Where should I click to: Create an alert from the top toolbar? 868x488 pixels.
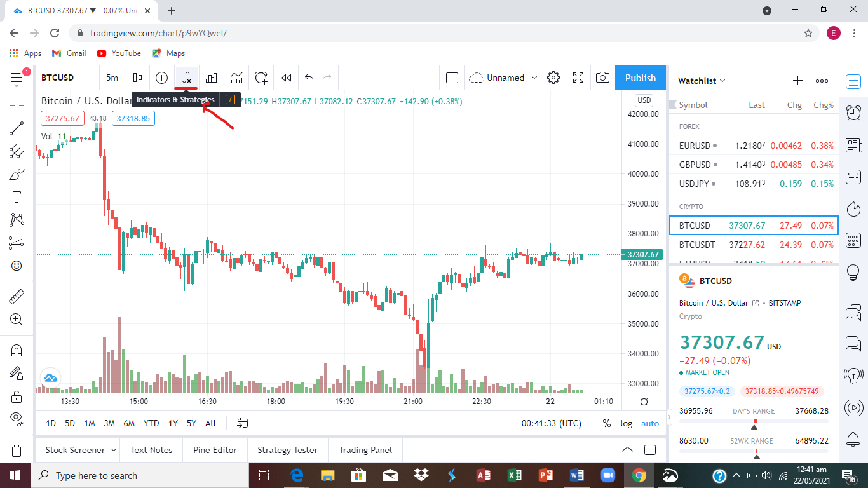coord(261,78)
